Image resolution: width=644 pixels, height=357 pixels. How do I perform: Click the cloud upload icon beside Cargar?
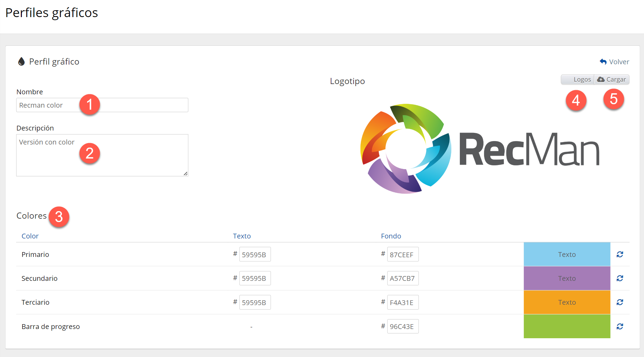pyautogui.click(x=601, y=80)
